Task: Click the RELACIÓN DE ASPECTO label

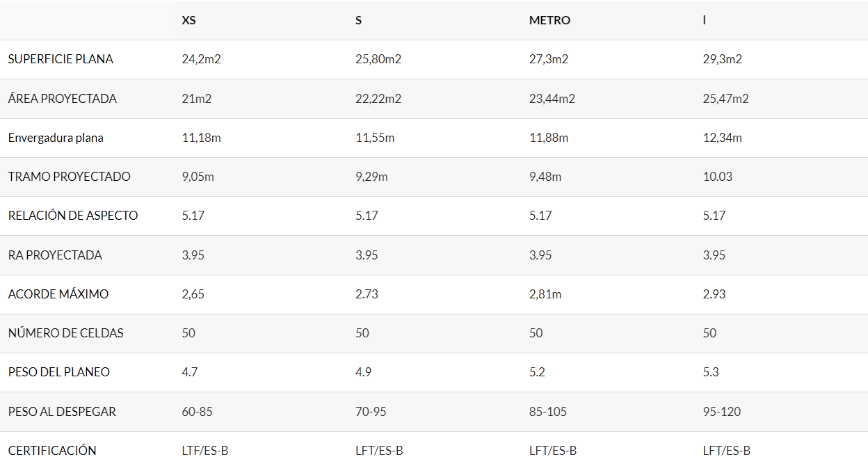Action: point(73,216)
